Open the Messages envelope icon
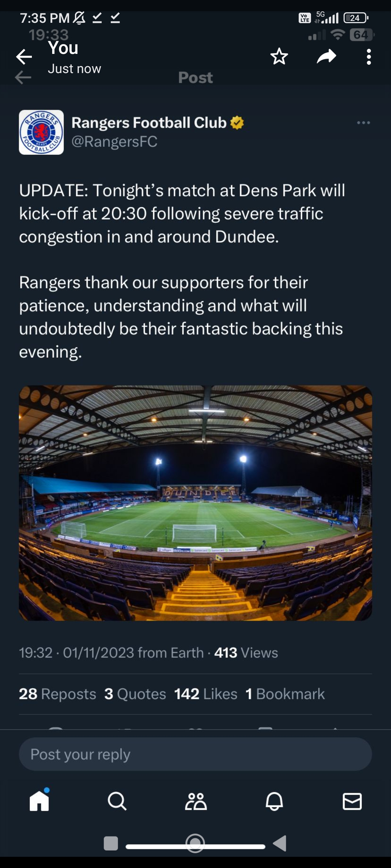391x868 pixels. 352,801
